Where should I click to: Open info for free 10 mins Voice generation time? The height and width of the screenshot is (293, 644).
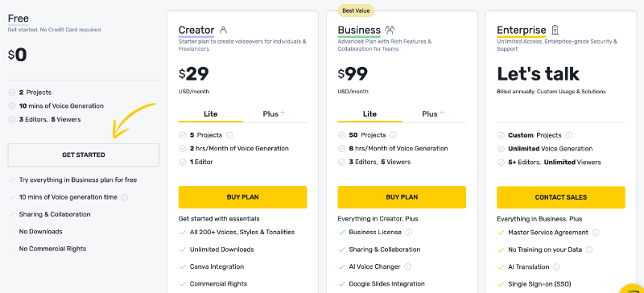125,197
